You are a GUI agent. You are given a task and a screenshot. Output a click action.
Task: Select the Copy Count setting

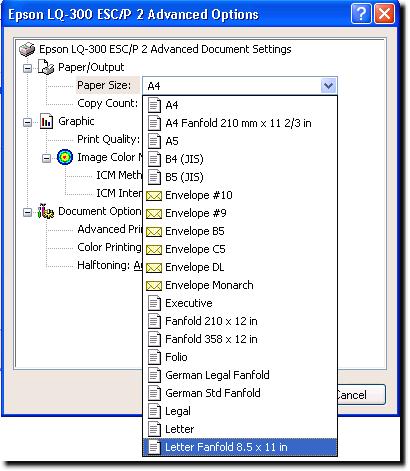107,103
